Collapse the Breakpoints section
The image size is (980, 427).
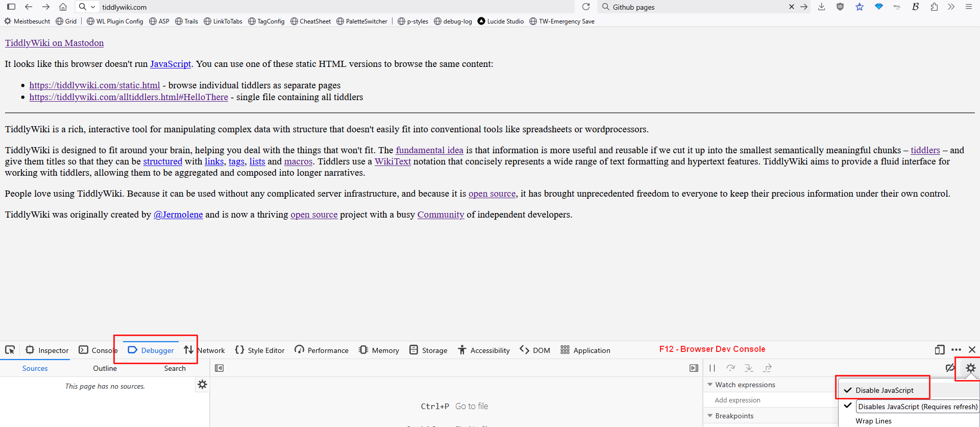coord(710,416)
